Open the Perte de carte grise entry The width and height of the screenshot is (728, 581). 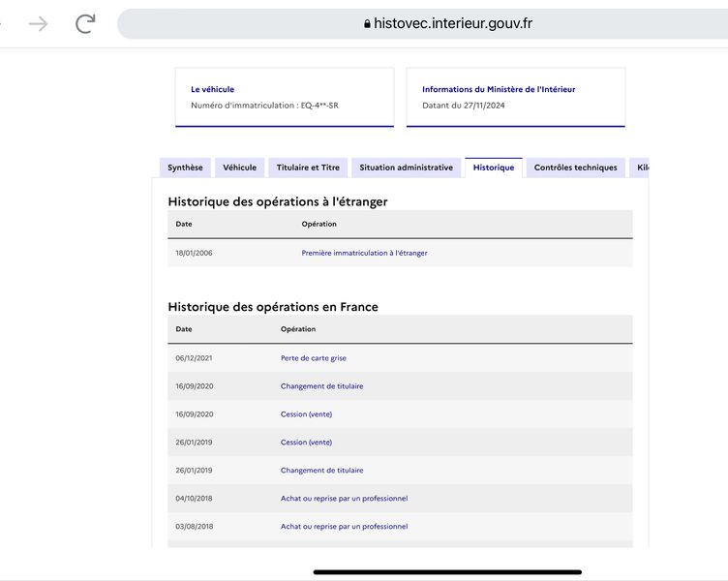click(314, 358)
